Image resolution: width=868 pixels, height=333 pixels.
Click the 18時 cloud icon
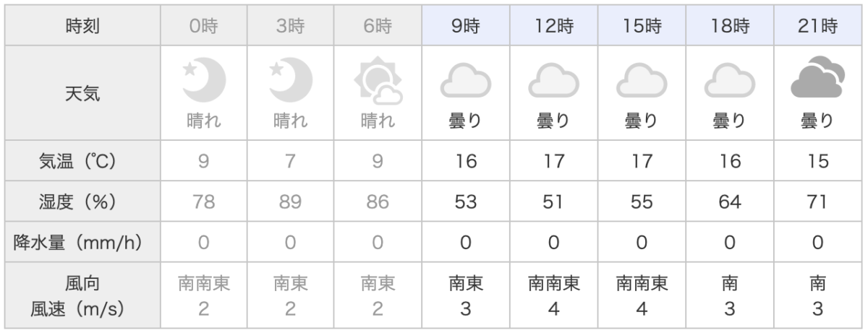coord(730,80)
